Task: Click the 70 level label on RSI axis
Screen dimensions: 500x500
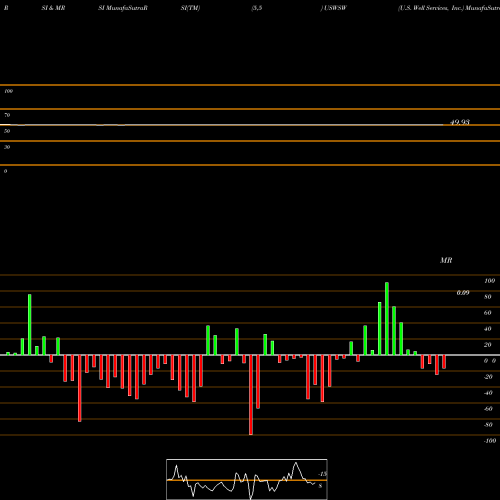Action: click(x=7, y=115)
